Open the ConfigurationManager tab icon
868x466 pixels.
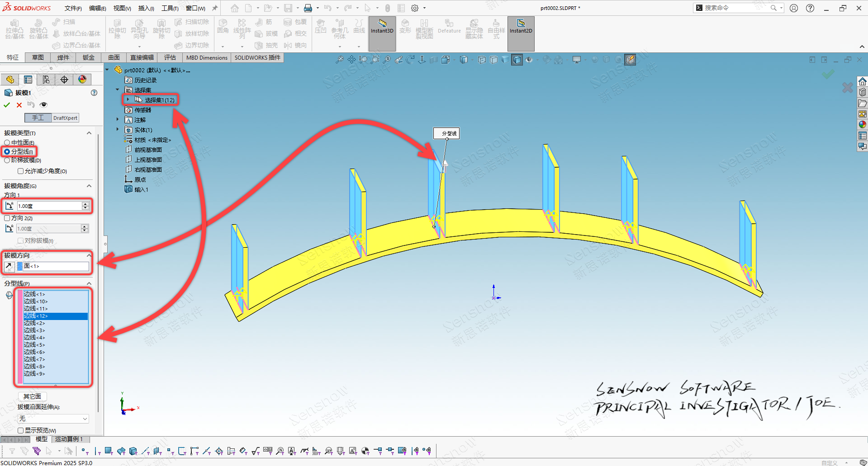click(x=46, y=80)
